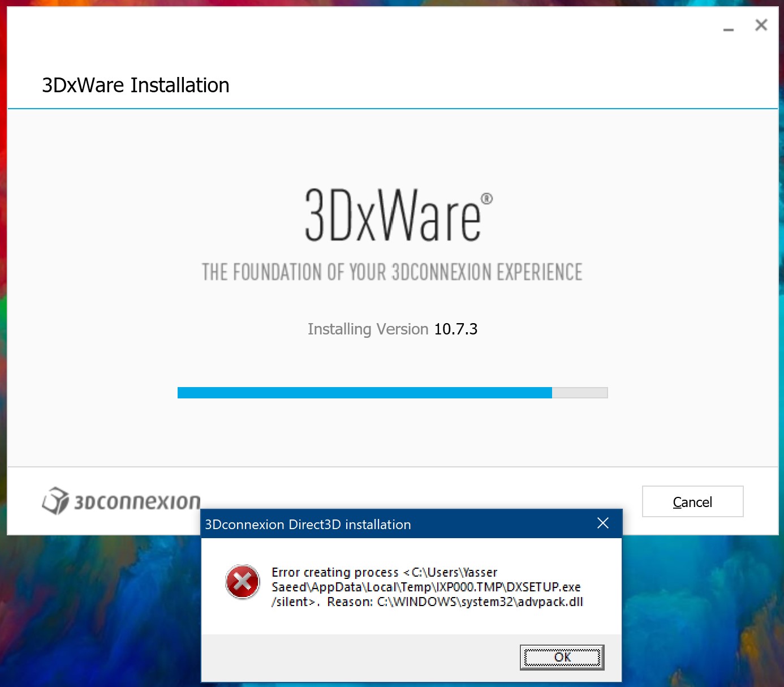Click the 3DxWare Installation heading text

coord(136,85)
